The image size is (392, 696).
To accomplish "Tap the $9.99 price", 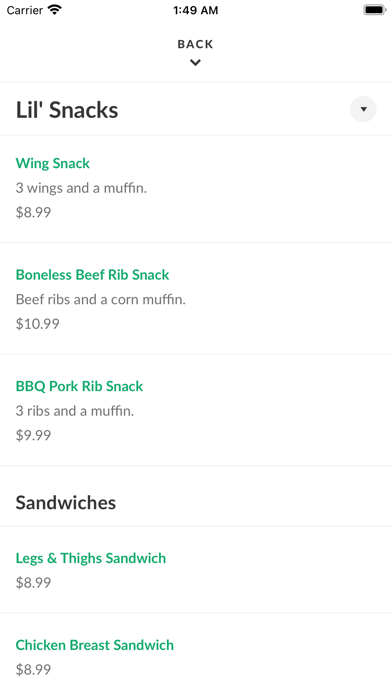I will 33,435.
